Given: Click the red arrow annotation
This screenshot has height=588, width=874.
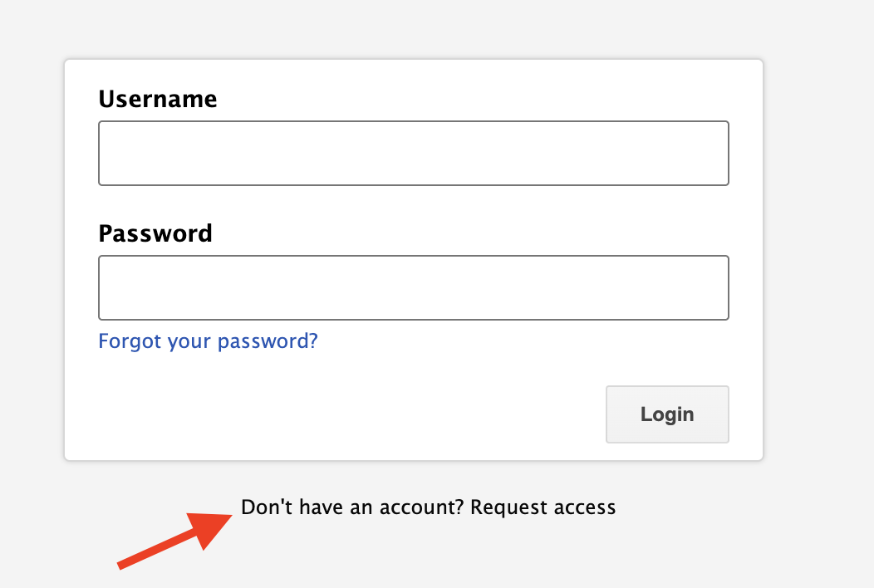Looking at the screenshot, I should tap(174, 541).
